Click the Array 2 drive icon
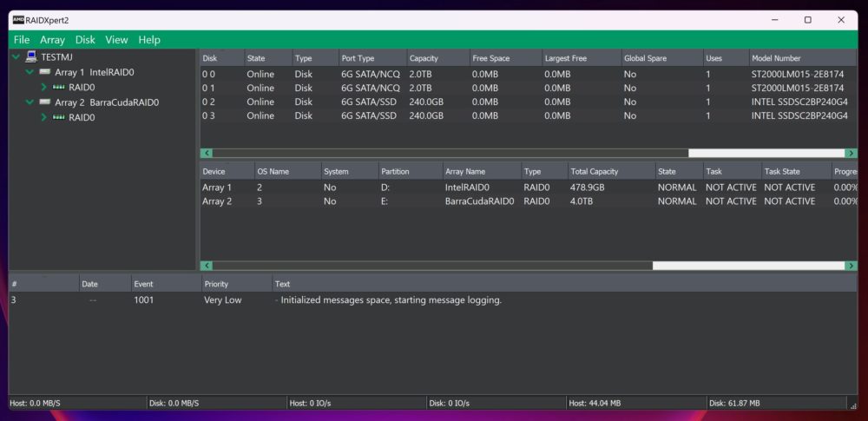Image resolution: width=868 pixels, height=421 pixels. point(45,102)
